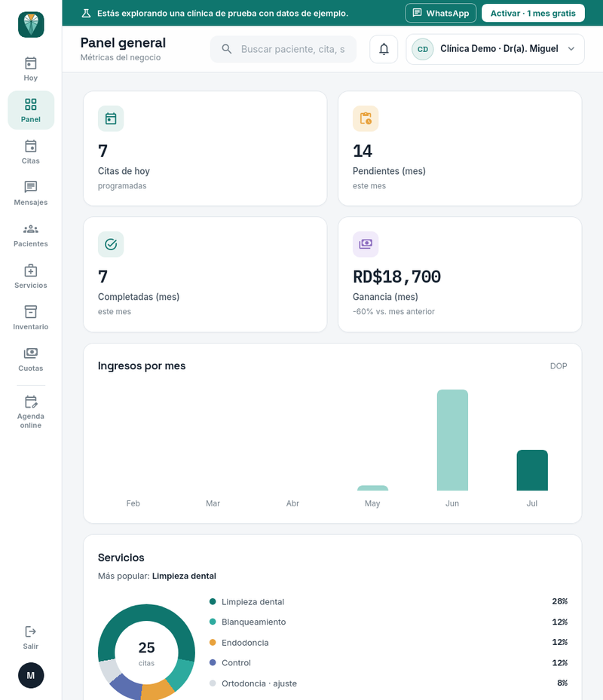Expand the Clínica Demo account dropdown

coord(495,49)
